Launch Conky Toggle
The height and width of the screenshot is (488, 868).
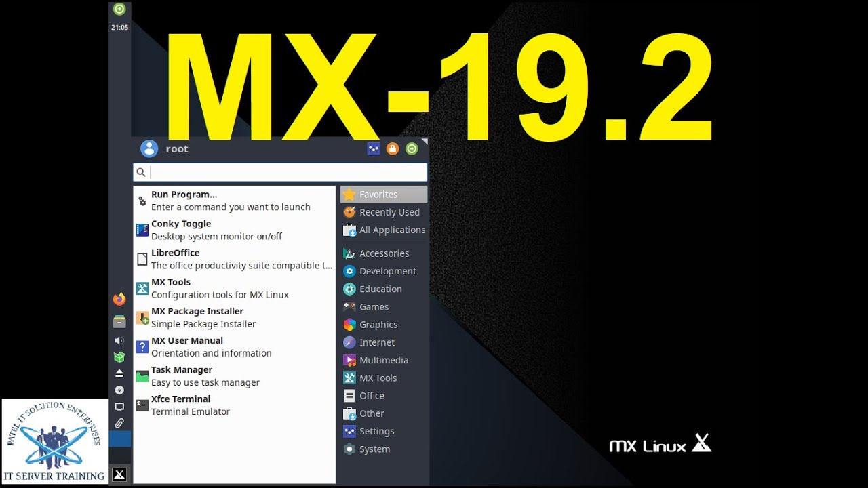pyautogui.click(x=234, y=230)
